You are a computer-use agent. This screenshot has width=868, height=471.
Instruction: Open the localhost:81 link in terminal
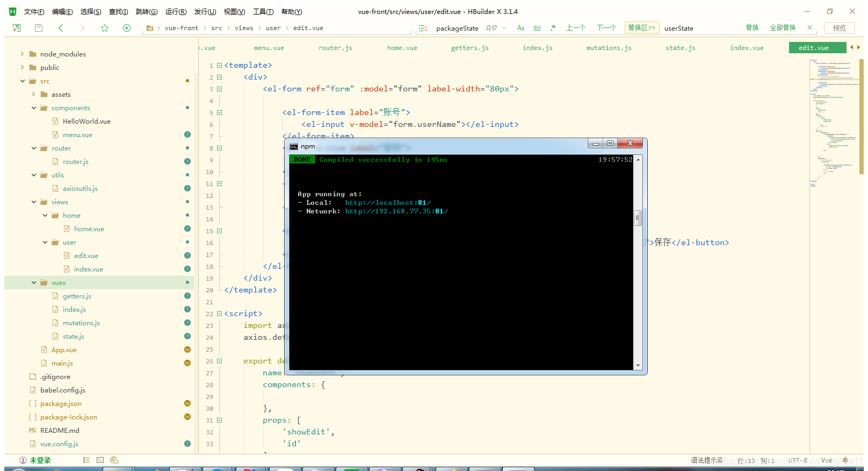(387, 203)
